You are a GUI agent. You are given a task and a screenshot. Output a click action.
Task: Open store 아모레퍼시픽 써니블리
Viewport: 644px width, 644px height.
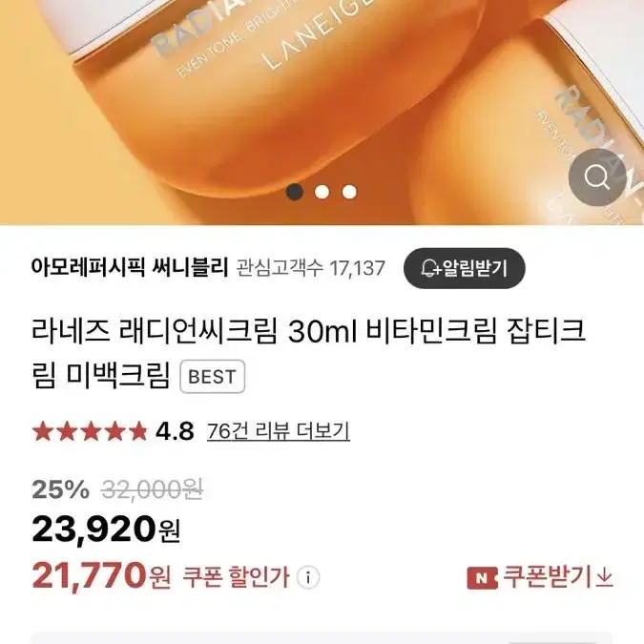[x=129, y=268]
